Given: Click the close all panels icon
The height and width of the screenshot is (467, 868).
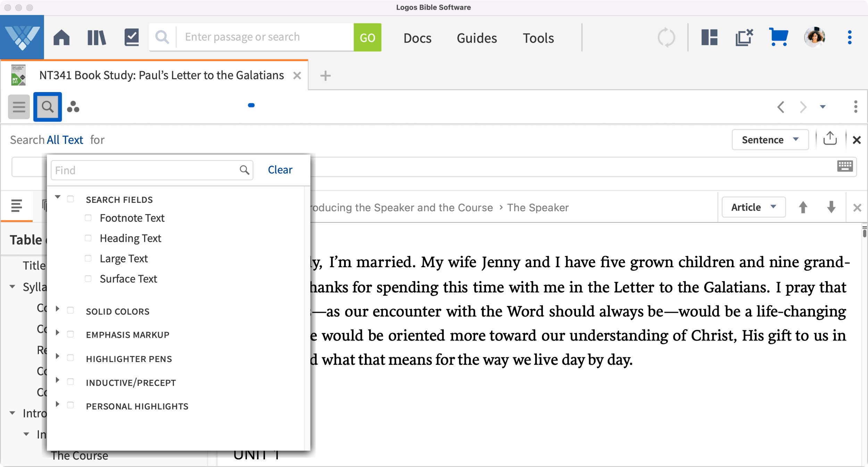Looking at the screenshot, I should 744,37.
